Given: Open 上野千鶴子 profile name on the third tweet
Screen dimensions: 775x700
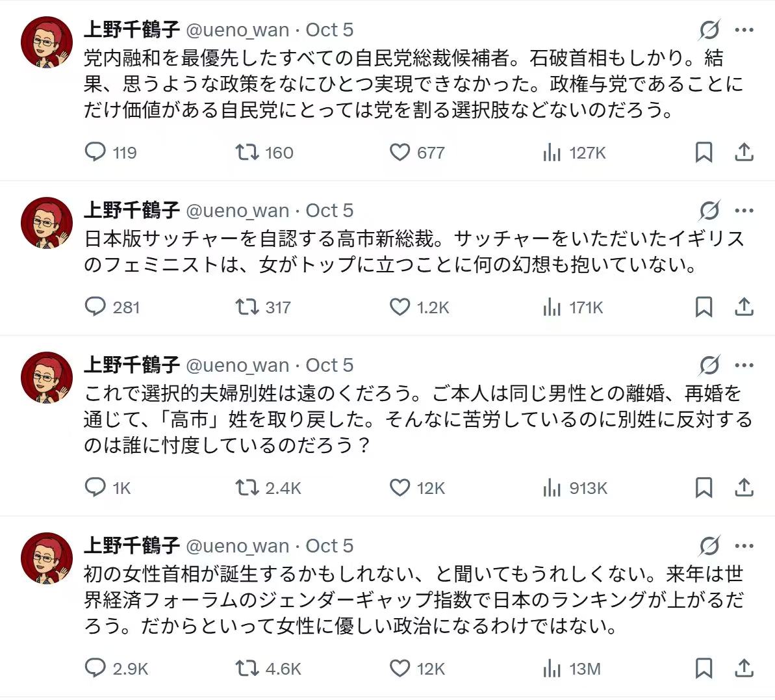Looking at the screenshot, I should coord(131,365).
